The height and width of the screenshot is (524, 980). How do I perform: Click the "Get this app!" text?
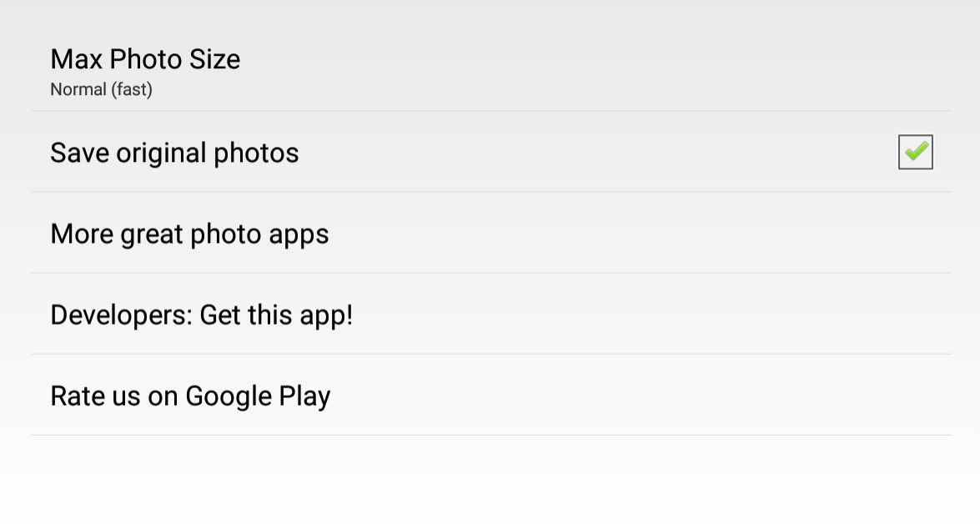[277, 315]
